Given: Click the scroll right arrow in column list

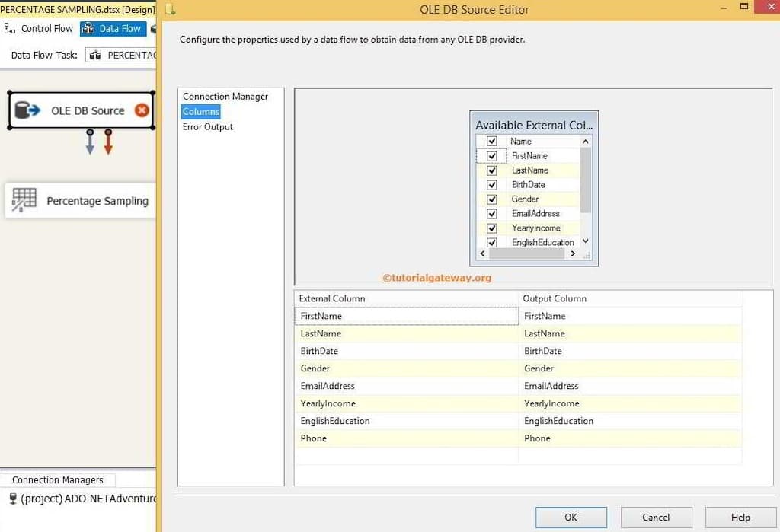Looking at the screenshot, I should (573, 253).
